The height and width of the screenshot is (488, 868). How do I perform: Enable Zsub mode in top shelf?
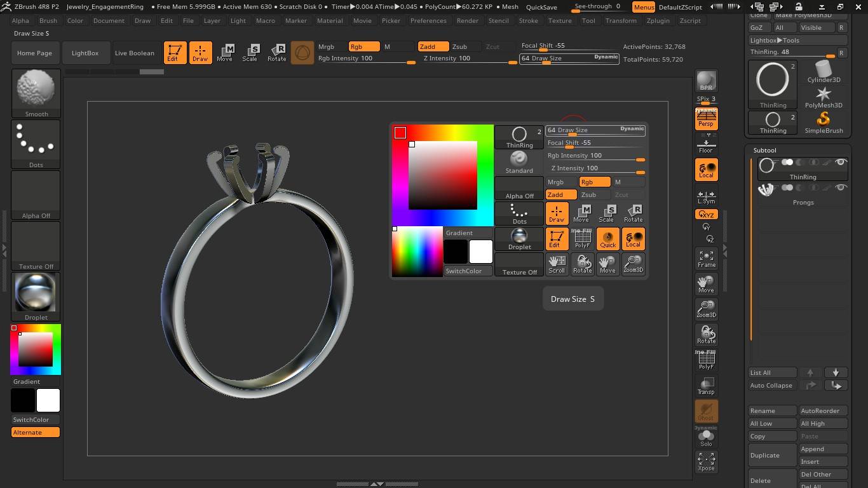459,46
